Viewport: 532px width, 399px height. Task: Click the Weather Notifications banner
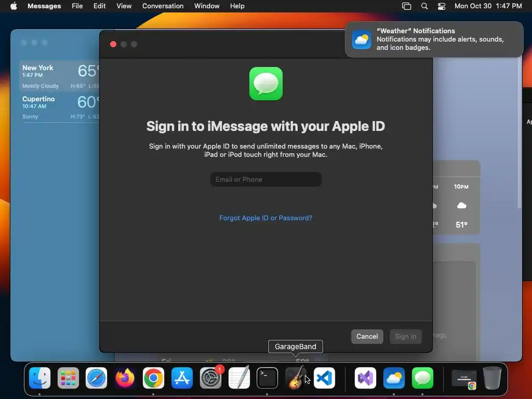click(434, 39)
